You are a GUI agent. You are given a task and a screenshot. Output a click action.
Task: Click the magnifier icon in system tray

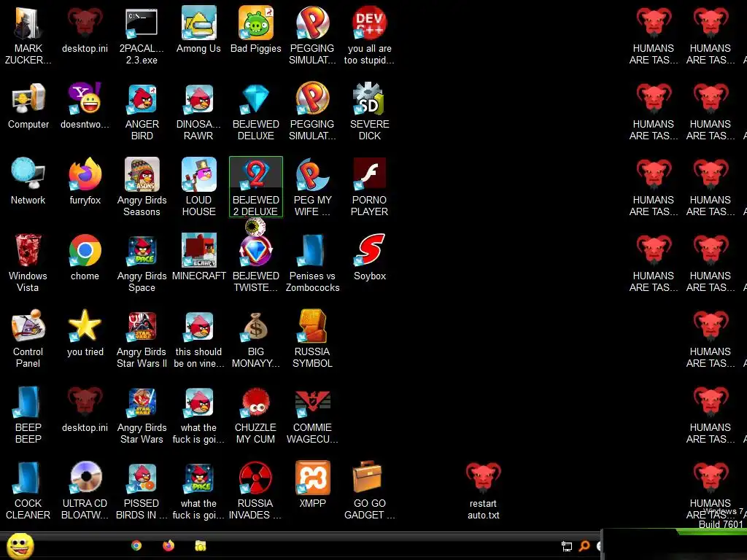point(584,546)
